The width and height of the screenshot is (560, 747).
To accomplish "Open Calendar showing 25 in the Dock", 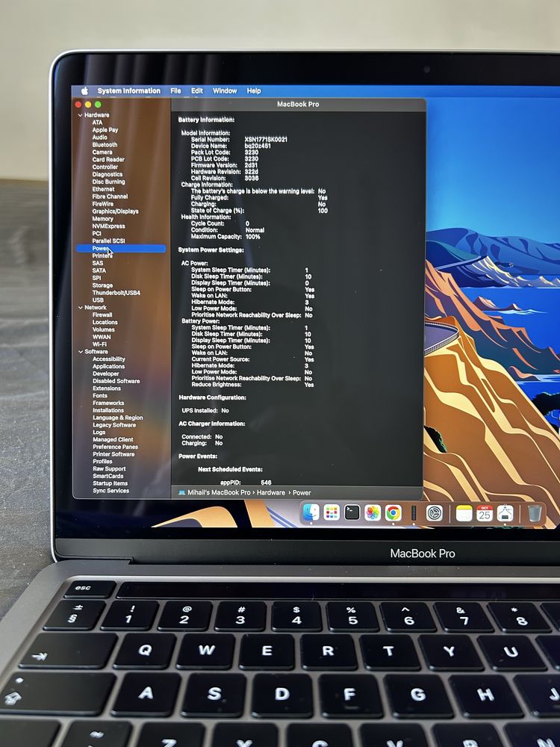I will 485,513.
